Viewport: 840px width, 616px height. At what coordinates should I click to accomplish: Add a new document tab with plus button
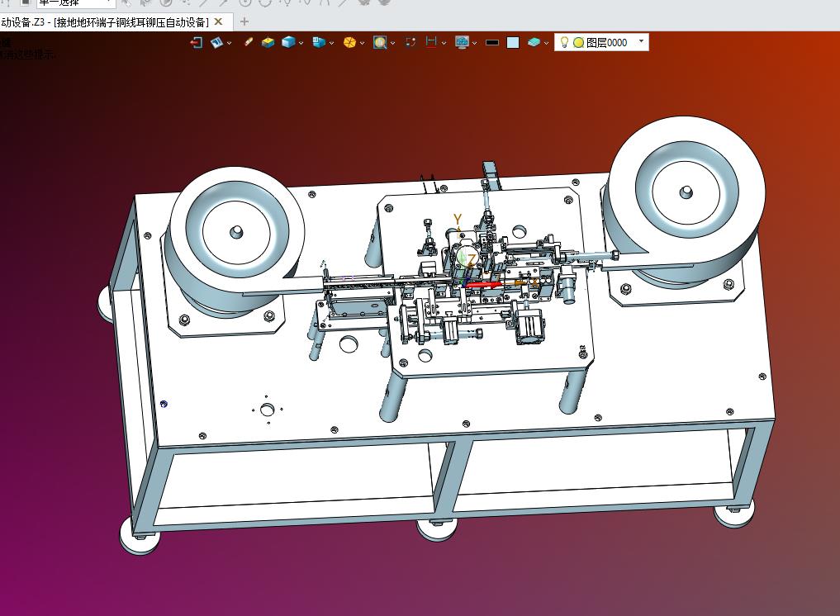(x=244, y=21)
